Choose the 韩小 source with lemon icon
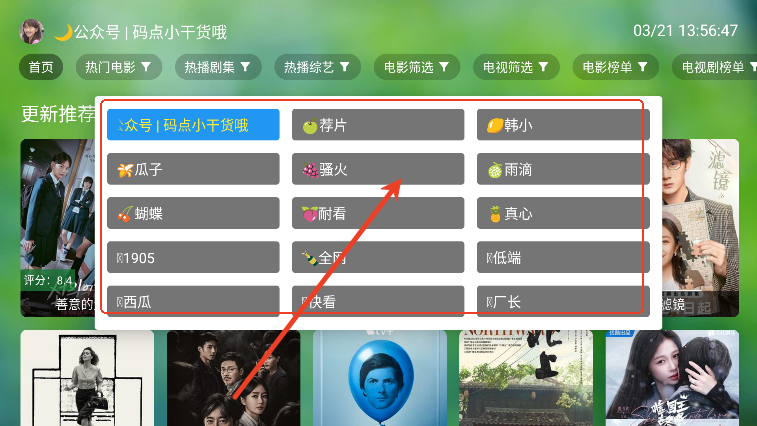Viewport: 757px width, 426px height. pyautogui.click(x=563, y=125)
